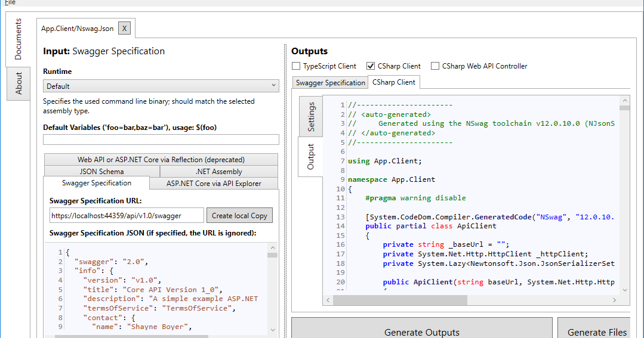Switch to the Documents side tab
Screen dimensions: 644x338
click(x=18, y=39)
